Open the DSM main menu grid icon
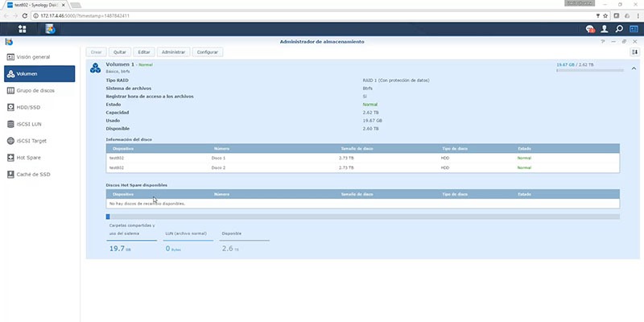 tap(23, 29)
